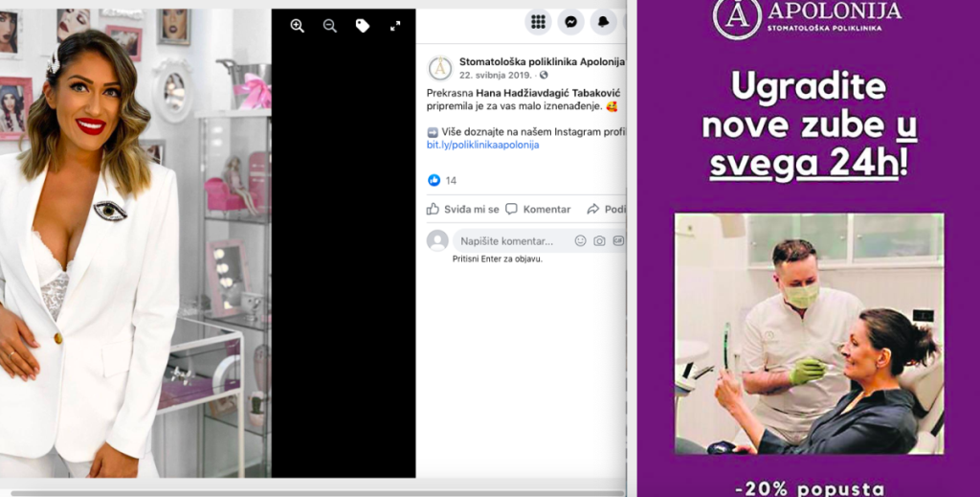
Task: Open Hana Hadžiavdagić Tabaković profile link
Action: tap(548, 93)
